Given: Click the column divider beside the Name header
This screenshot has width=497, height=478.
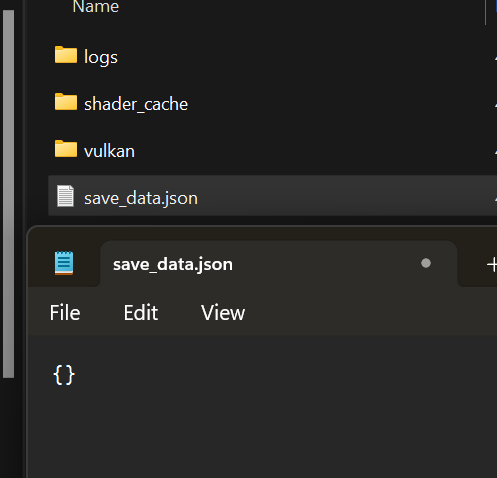Looking at the screenshot, I should 486,12.
